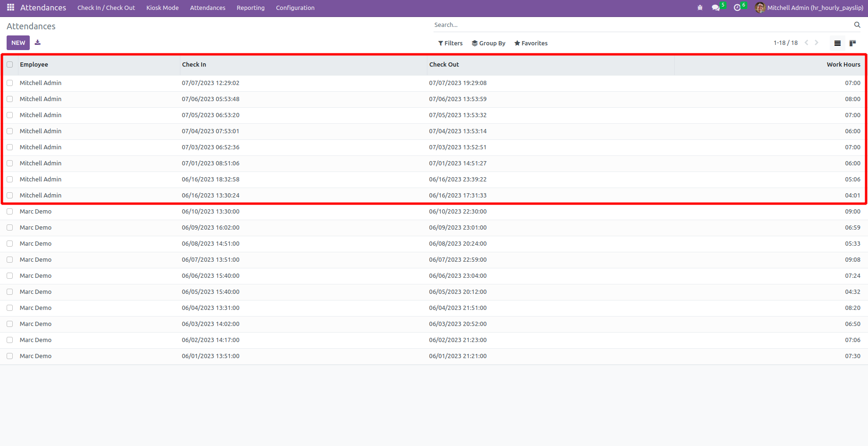Viewport: 868px width, 446px height.
Task: Tick the 06/16/2023 18:32:58 row checkbox
Action: [10, 180]
